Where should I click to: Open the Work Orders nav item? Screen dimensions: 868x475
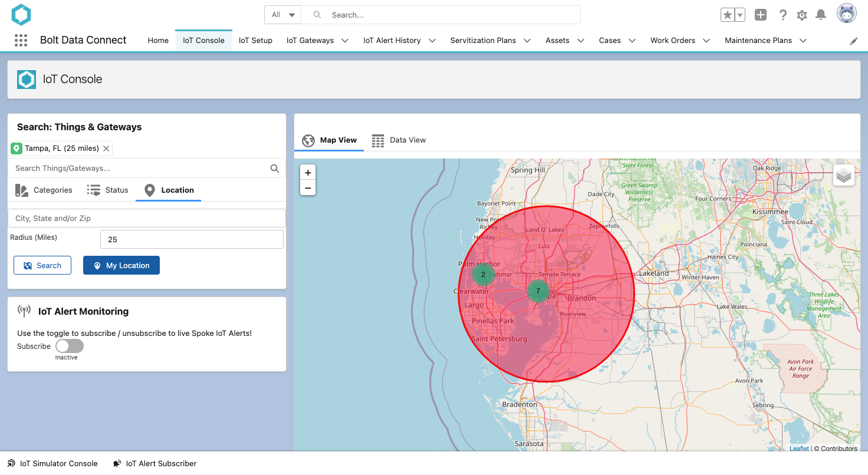(x=673, y=41)
